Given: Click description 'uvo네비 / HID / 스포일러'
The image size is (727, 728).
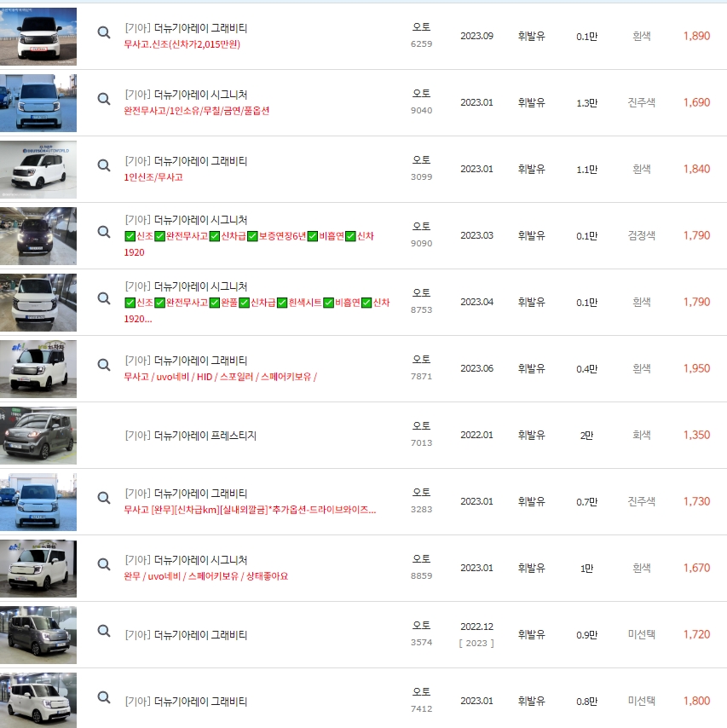Looking at the screenshot, I should [x=220, y=377].
